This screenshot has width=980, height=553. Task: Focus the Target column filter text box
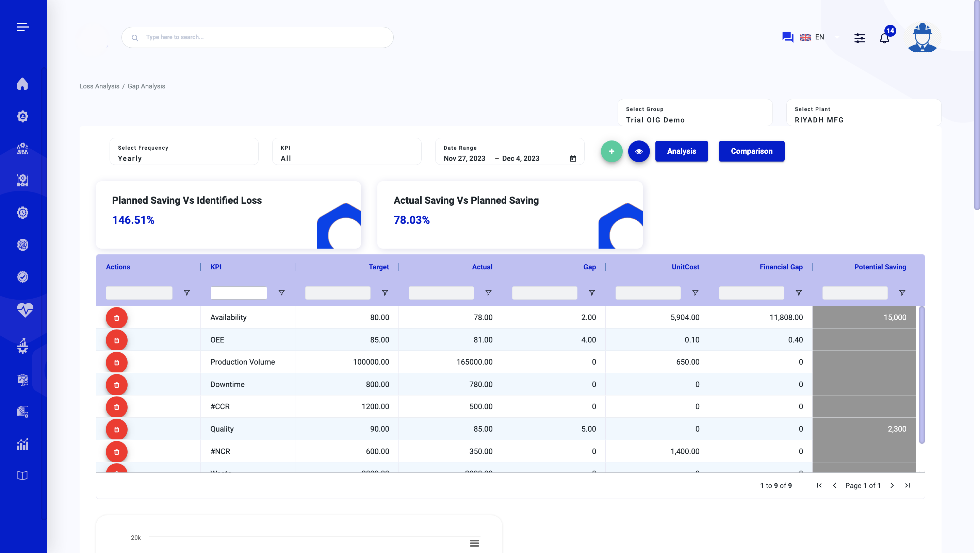pos(338,293)
